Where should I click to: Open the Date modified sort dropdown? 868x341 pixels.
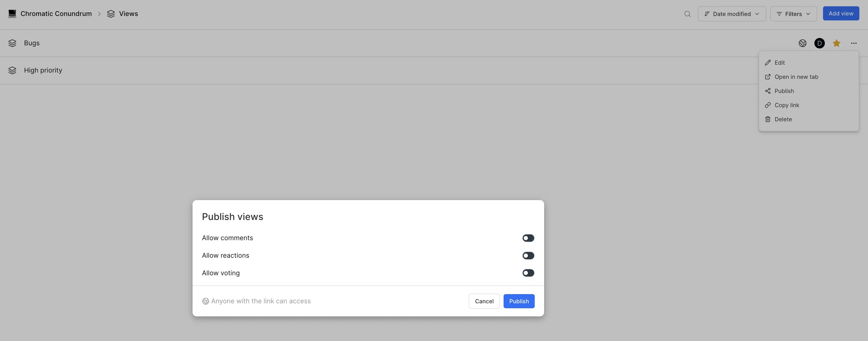click(x=731, y=14)
